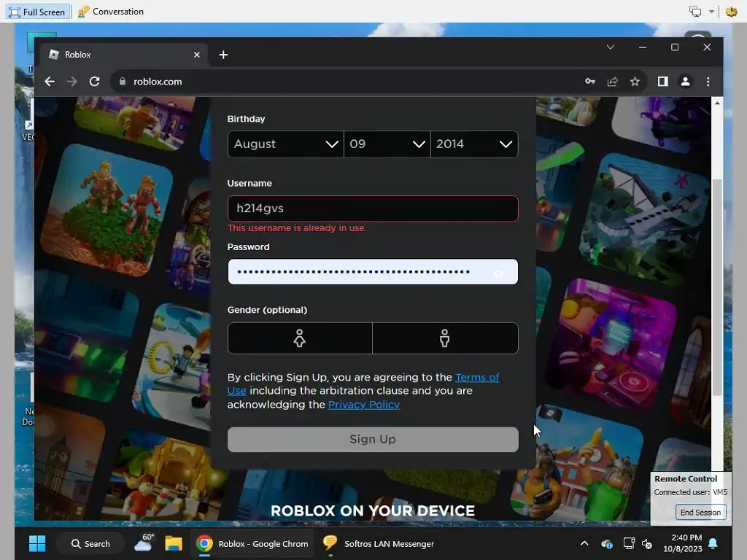747x560 pixels.
Task: Show hidden system tray icons
Action: click(584, 543)
